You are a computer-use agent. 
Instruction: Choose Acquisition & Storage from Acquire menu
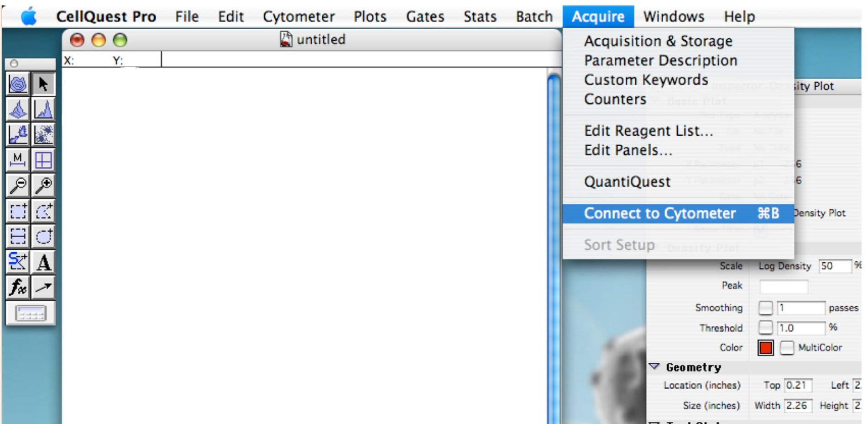(x=678, y=41)
